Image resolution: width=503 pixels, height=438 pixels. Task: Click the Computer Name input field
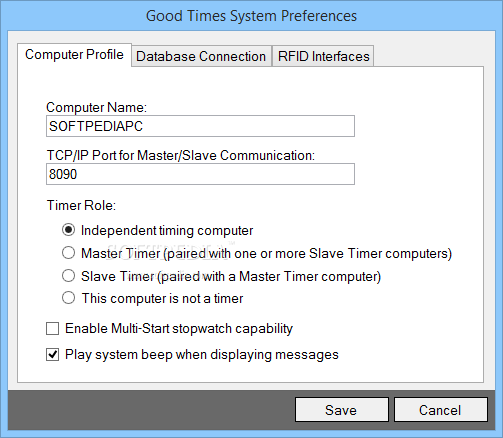(x=200, y=126)
